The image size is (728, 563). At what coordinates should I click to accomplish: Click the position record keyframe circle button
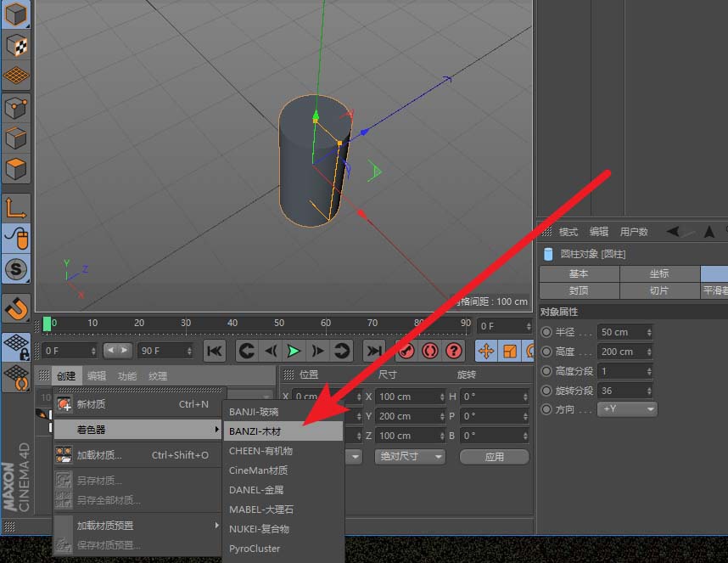tap(406, 351)
